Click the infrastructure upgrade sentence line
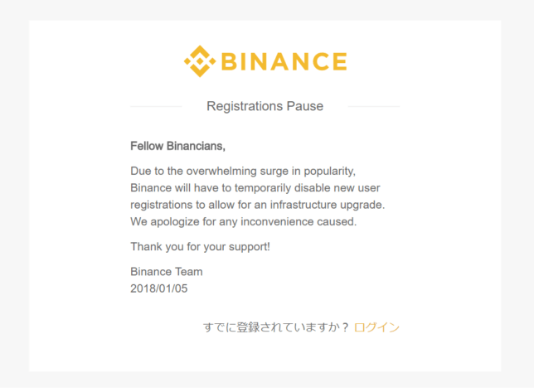 point(257,205)
